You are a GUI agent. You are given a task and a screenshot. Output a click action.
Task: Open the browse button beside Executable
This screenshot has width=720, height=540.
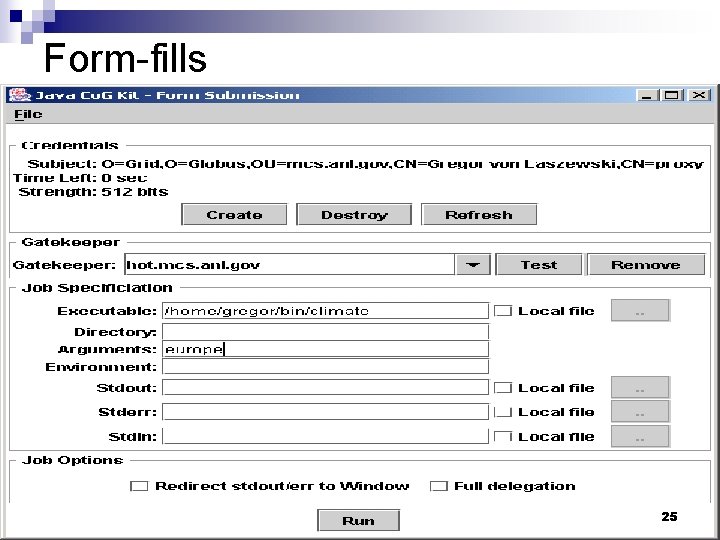coord(640,311)
